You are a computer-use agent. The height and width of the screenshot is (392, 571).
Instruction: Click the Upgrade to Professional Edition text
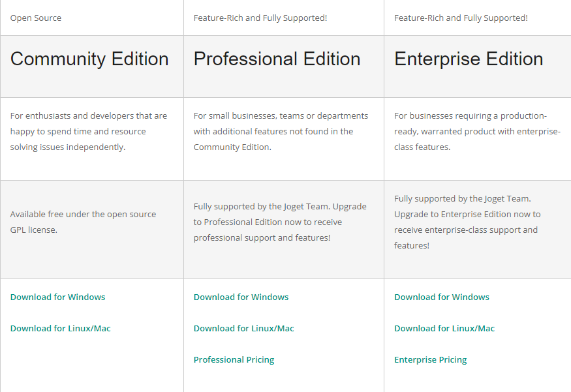[280, 222]
